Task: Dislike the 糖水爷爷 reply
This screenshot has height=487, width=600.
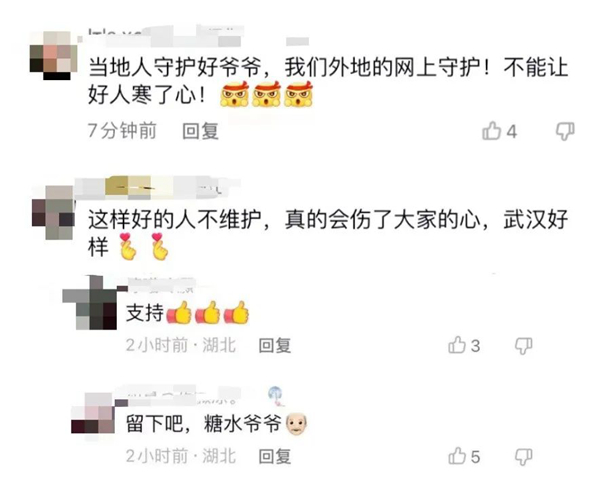Action: click(523, 456)
